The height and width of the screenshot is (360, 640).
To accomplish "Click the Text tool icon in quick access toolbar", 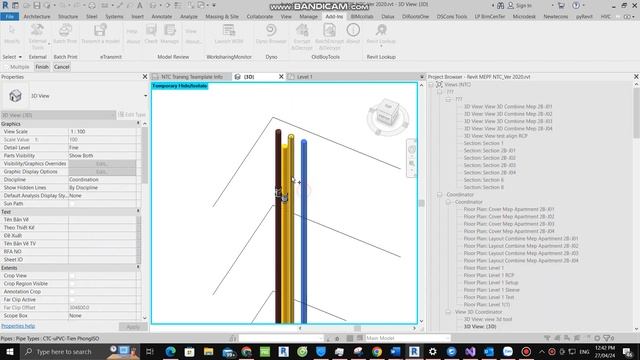I will (140, 5).
